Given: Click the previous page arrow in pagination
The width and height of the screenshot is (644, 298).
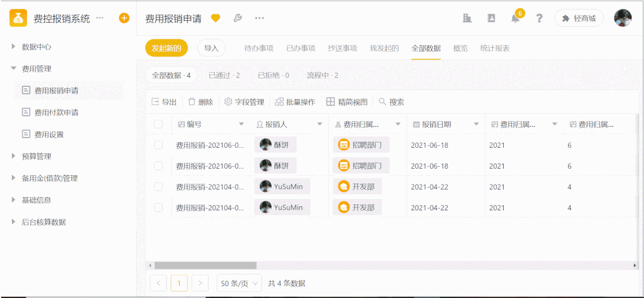Looking at the screenshot, I should 159,283.
